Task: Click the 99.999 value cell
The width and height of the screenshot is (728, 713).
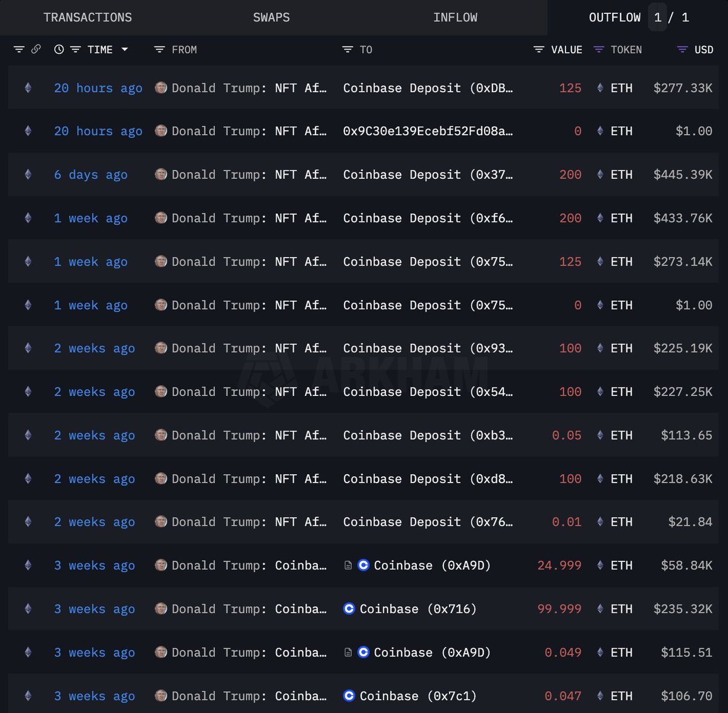Action: tap(559, 609)
